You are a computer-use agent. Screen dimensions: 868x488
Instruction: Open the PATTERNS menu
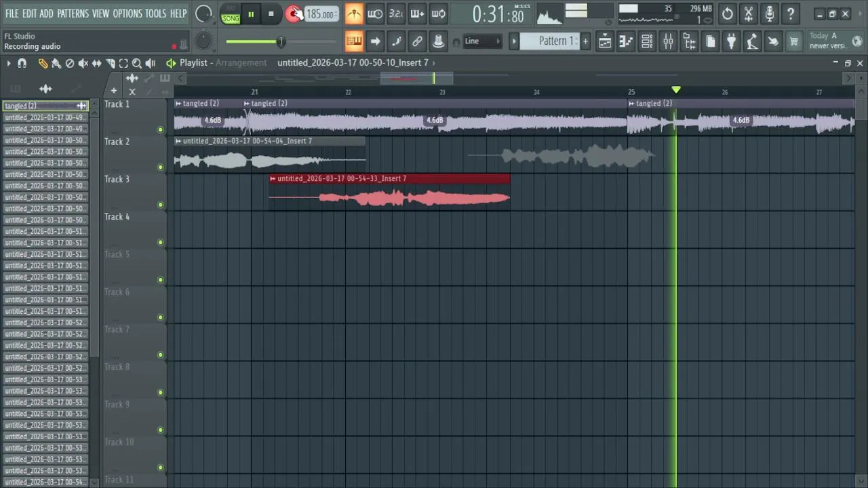73,14
